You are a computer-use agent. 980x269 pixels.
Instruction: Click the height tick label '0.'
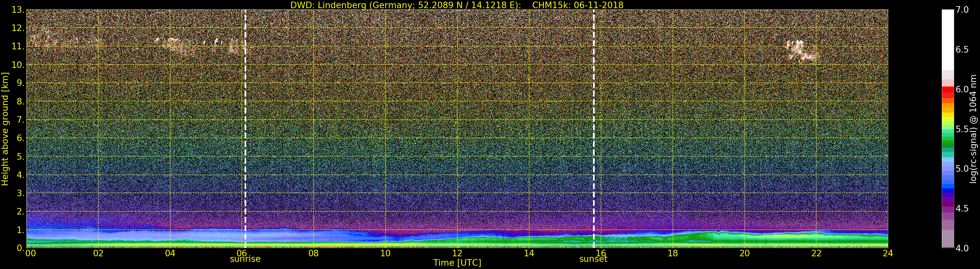[20, 248]
